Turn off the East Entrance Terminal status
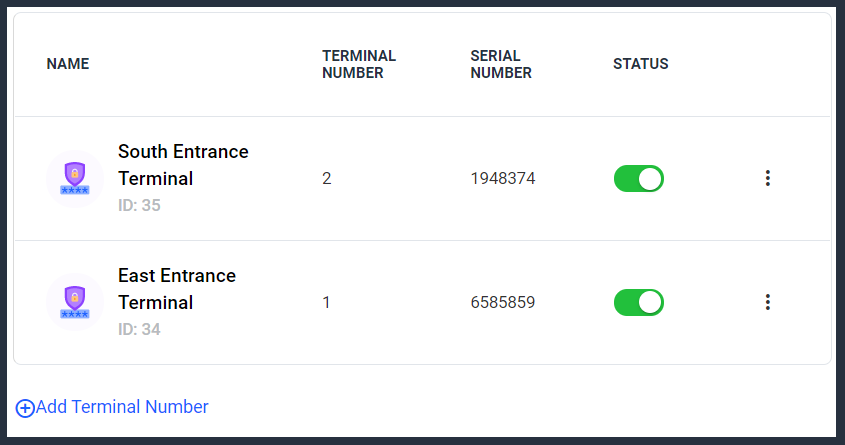 click(x=639, y=302)
